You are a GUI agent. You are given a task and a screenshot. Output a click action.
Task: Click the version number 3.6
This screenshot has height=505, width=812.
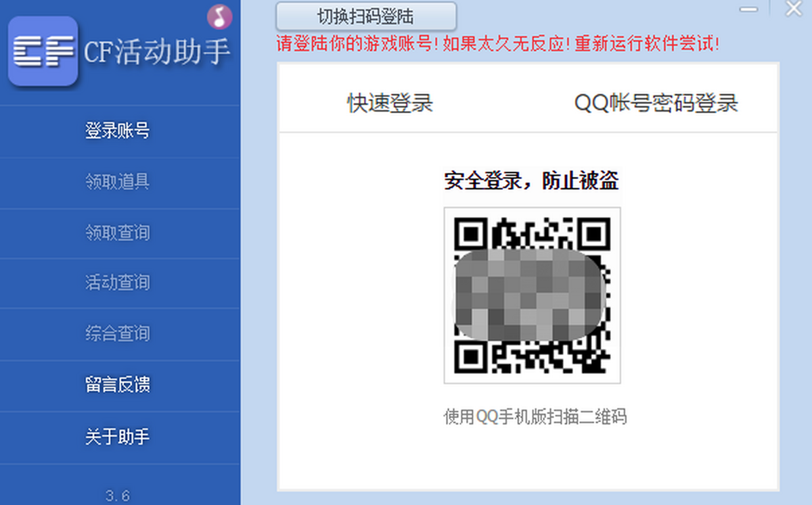(x=118, y=496)
